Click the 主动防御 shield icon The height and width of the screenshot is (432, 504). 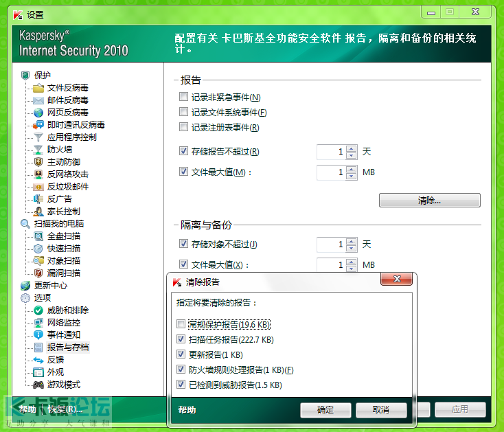pos(38,162)
